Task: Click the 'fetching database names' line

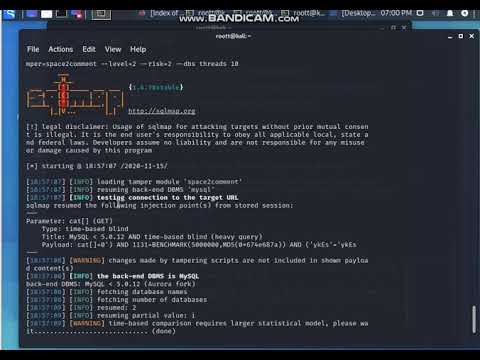Action: 107,292
